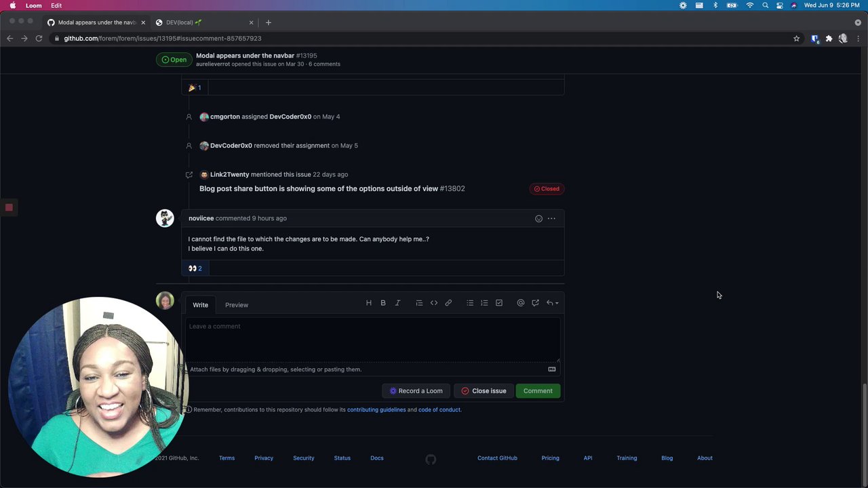
Task: Bookmark this page with the star icon
Action: click(x=797, y=39)
